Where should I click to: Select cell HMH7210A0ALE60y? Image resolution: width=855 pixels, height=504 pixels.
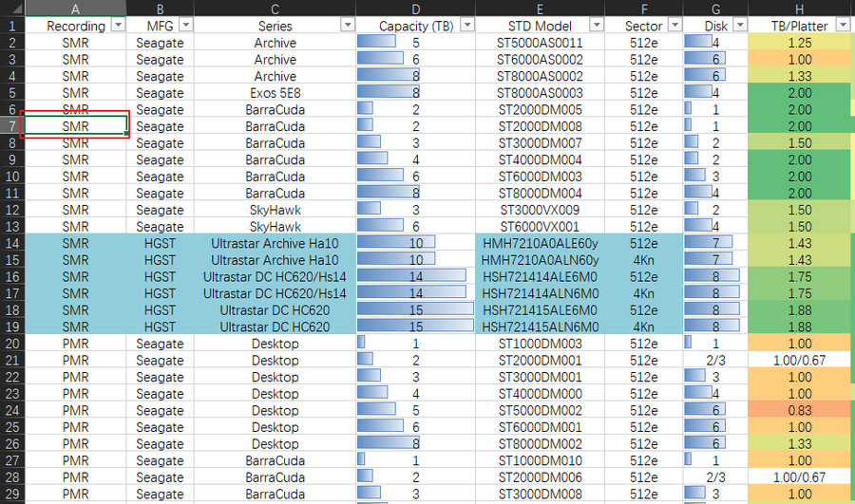coord(540,243)
